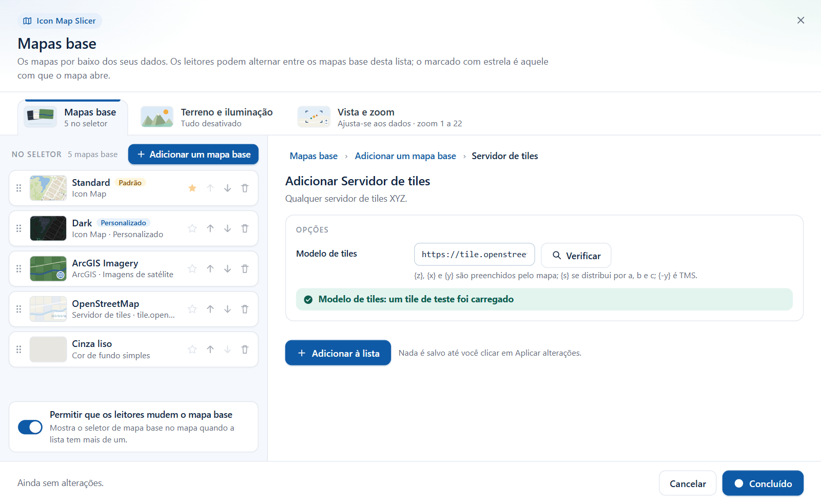Move Cinza liso up in list
The image size is (821, 504).
click(x=210, y=350)
